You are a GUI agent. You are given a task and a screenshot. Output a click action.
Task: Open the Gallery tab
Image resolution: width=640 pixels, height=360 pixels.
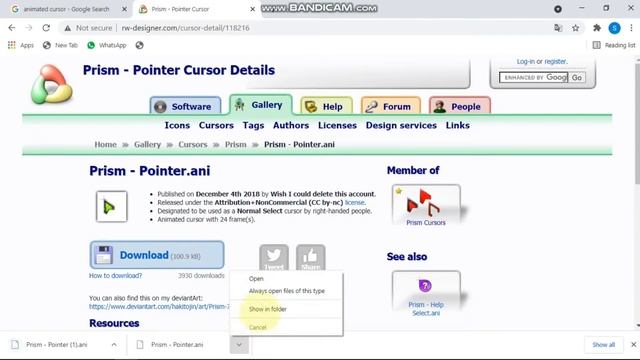[x=261, y=105]
